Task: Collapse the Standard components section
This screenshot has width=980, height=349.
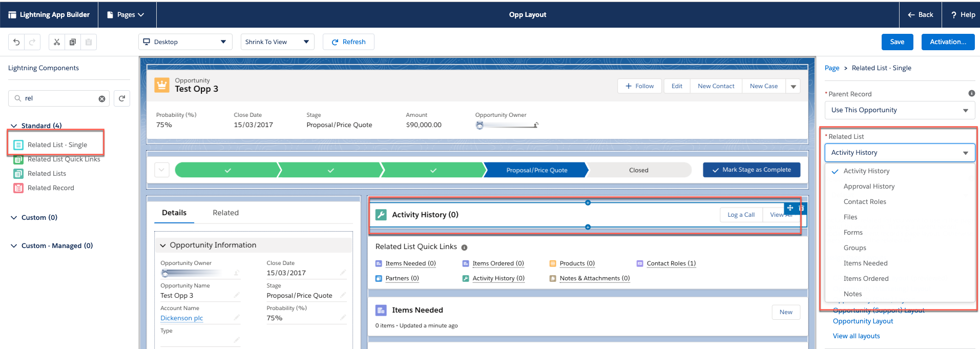Action: pos(14,126)
